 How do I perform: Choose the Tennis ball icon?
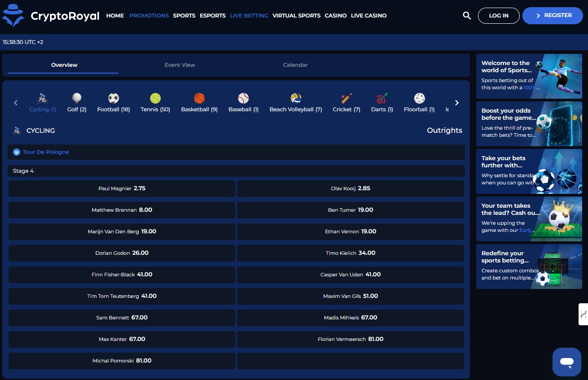[155, 98]
